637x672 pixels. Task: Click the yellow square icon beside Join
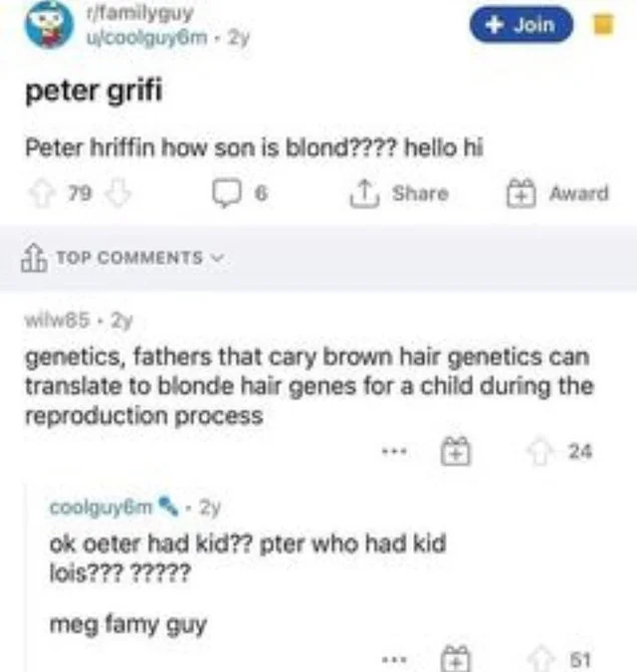click(603, 25)
